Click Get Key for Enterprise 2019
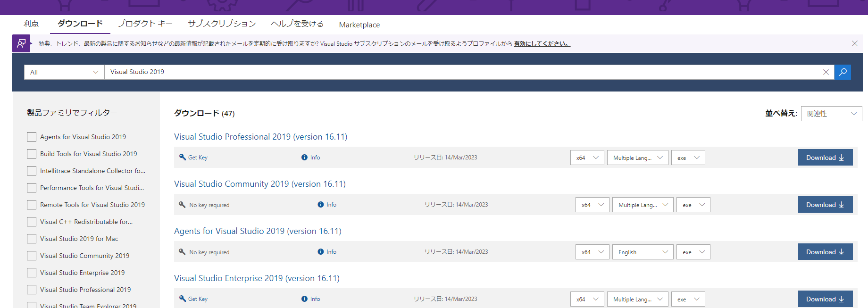868x308 pixels. 198,299
